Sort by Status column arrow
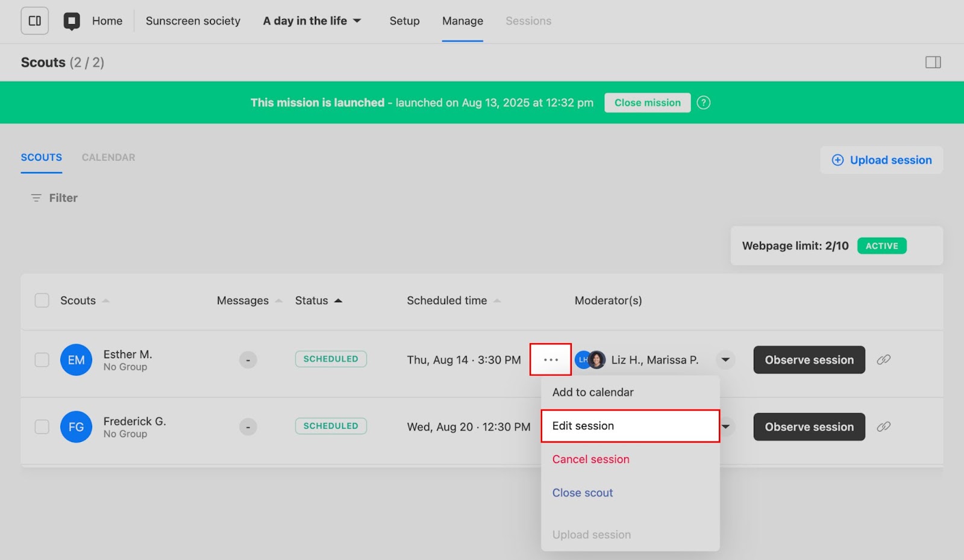This screenshot has height=560, width=964. tap(338, 300)
